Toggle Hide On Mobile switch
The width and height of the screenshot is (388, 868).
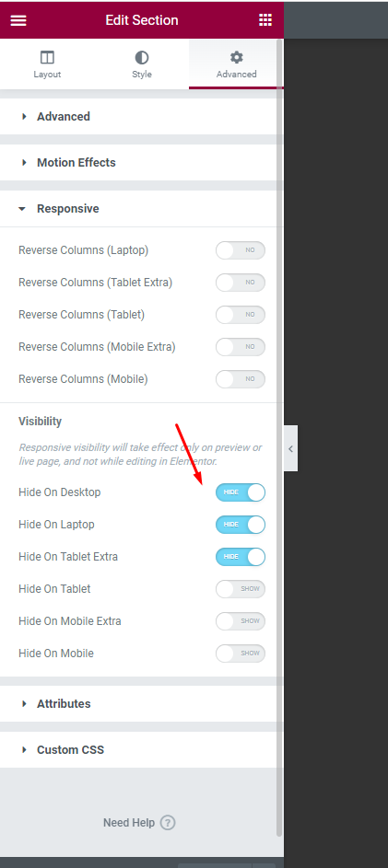241,654
